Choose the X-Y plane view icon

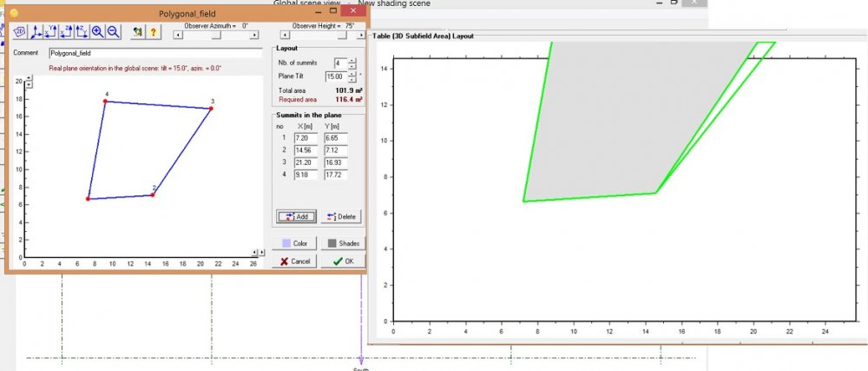(51, 31)
